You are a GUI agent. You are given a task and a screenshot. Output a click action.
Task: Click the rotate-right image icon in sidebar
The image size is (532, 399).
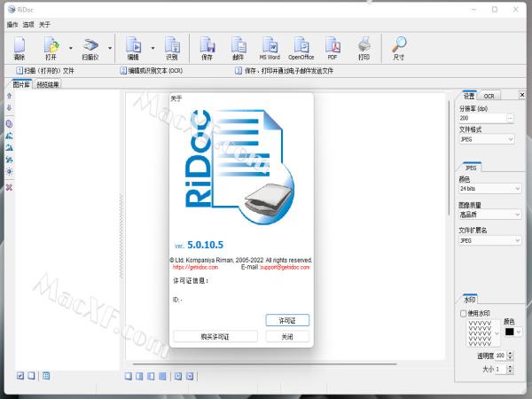(9, 147)
